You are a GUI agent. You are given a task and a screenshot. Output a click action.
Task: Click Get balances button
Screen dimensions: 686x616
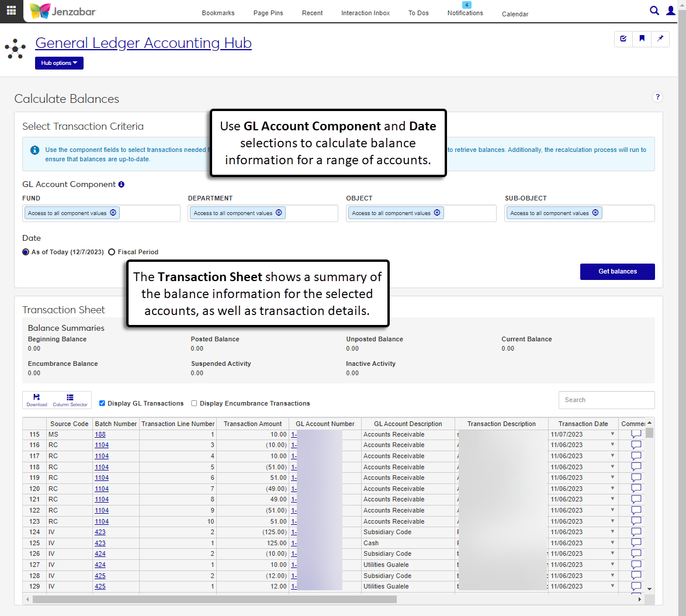coord(617,271)
